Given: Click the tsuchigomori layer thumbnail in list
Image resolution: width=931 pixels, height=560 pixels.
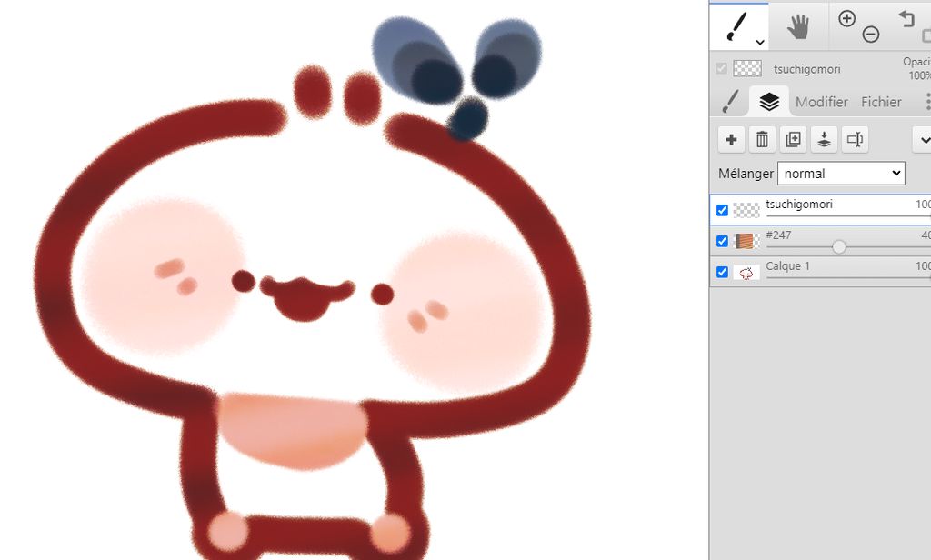Looking at the screenshot, I should (746, 210).
